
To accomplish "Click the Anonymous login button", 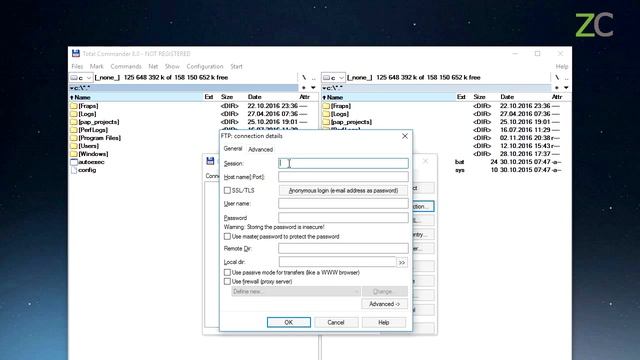I will [343, 190].
